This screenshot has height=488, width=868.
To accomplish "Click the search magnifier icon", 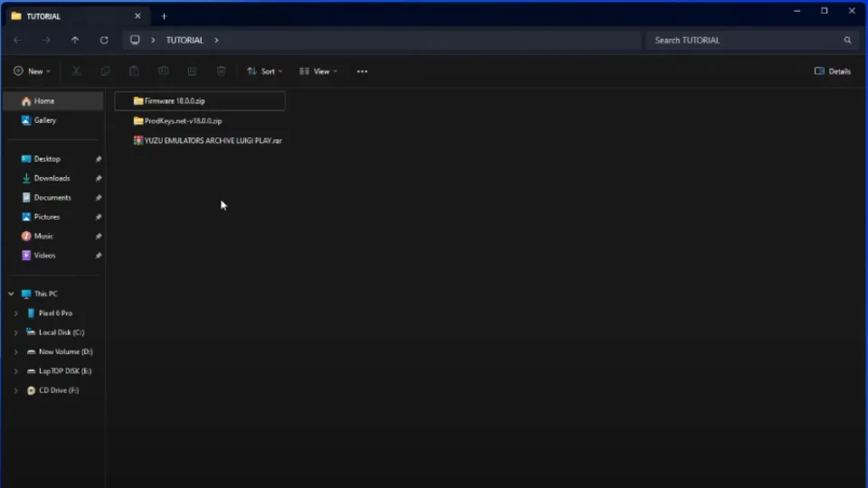I will 847,40.
